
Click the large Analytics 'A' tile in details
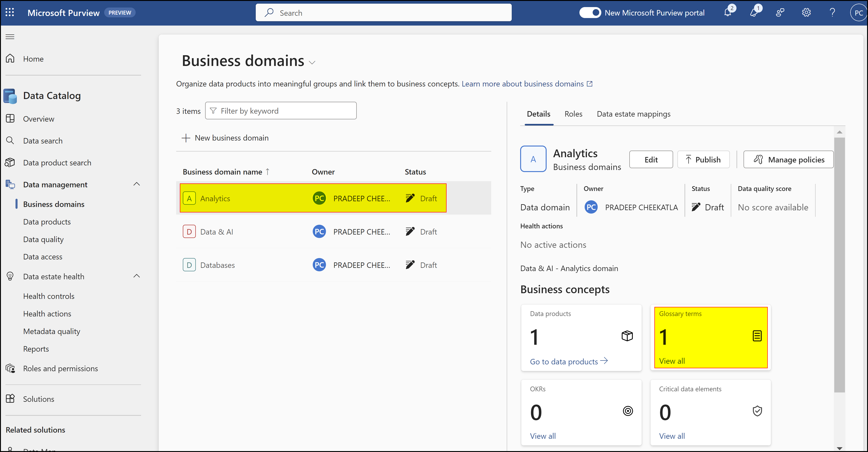[533, 159]
